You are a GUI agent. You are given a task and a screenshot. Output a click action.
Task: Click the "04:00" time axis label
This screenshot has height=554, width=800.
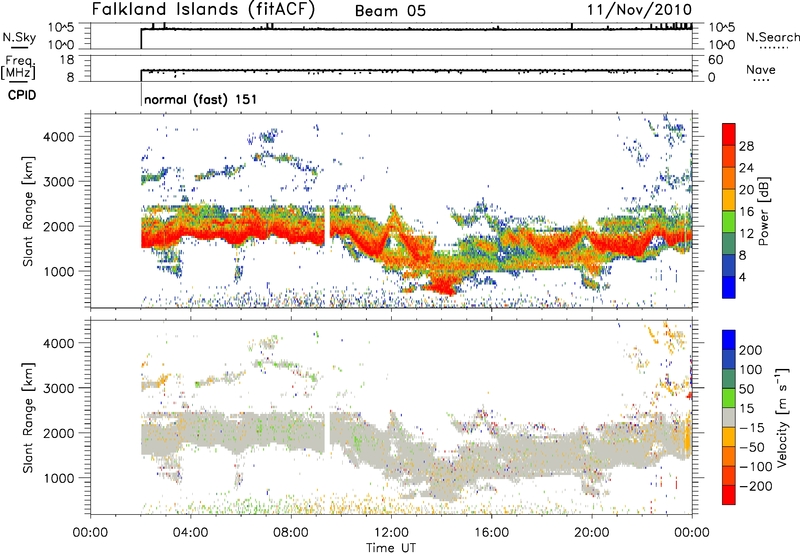(x=190, y=532)
